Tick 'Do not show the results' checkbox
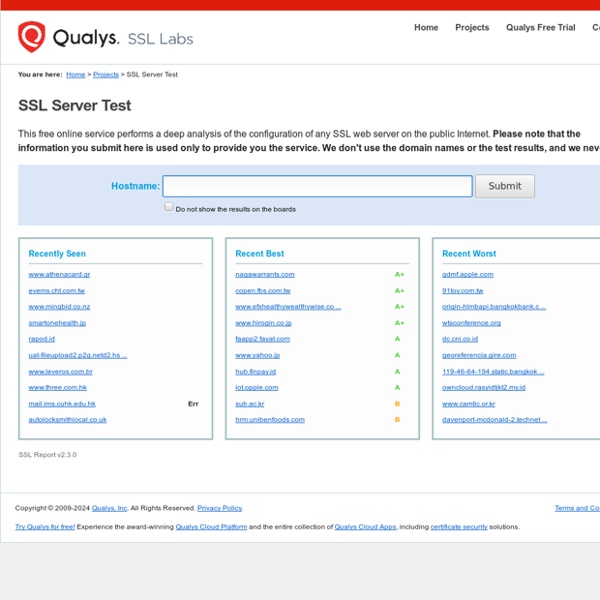600x600 pixels. coord(169,207)
